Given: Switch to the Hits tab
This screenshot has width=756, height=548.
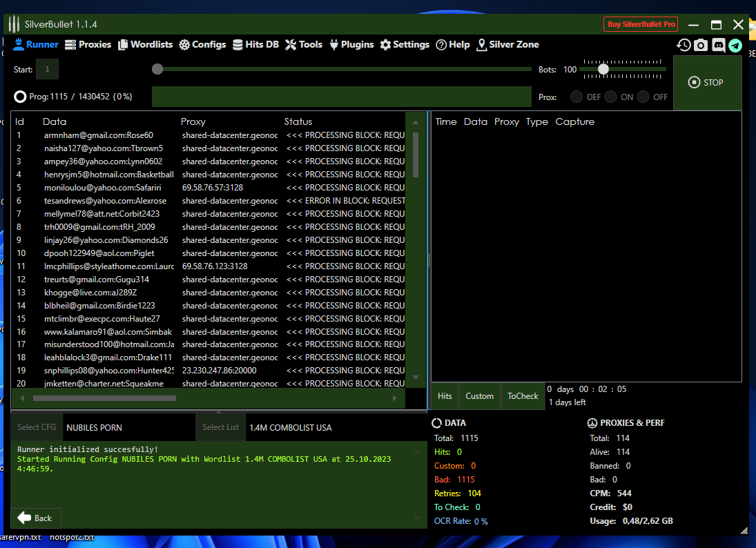Looking at the screenshot, I should tap(445, 396).
